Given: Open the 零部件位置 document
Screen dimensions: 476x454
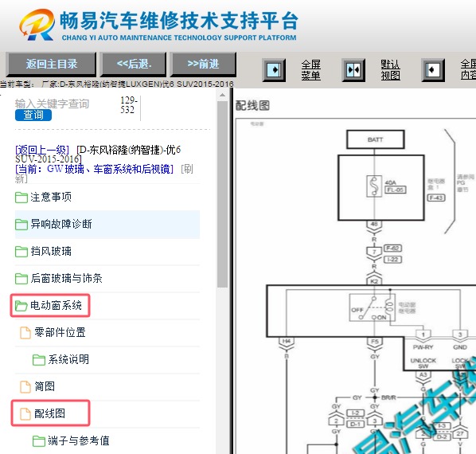Looking at the screenshot, I should click(60, 332).
